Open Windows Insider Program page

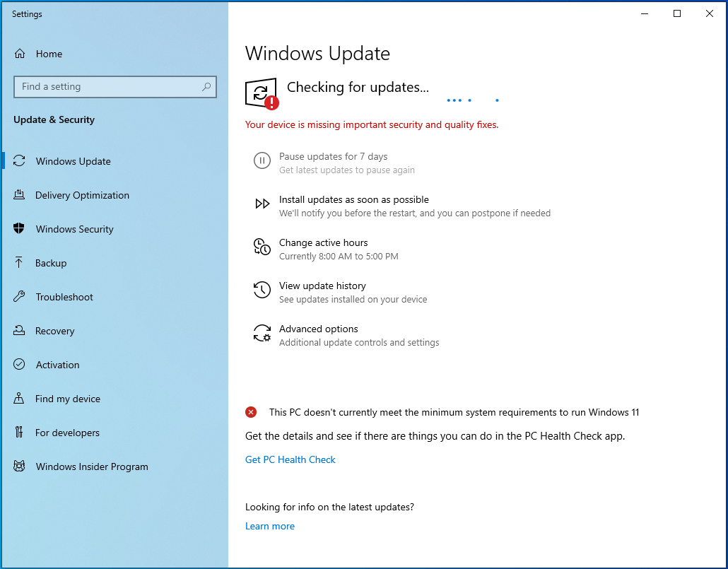pos(115,467)
